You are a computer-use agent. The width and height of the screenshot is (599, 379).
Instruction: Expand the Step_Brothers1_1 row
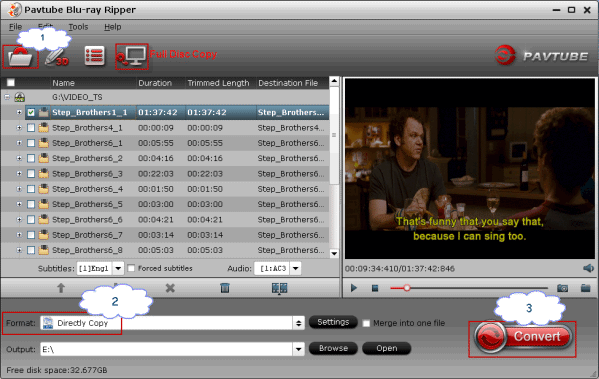19,112
